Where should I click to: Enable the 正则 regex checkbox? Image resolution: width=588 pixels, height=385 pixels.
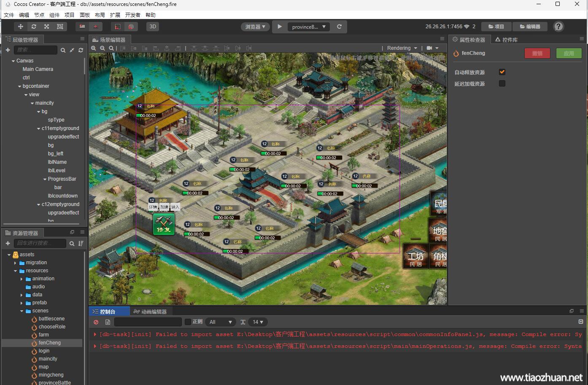[188, 322]
